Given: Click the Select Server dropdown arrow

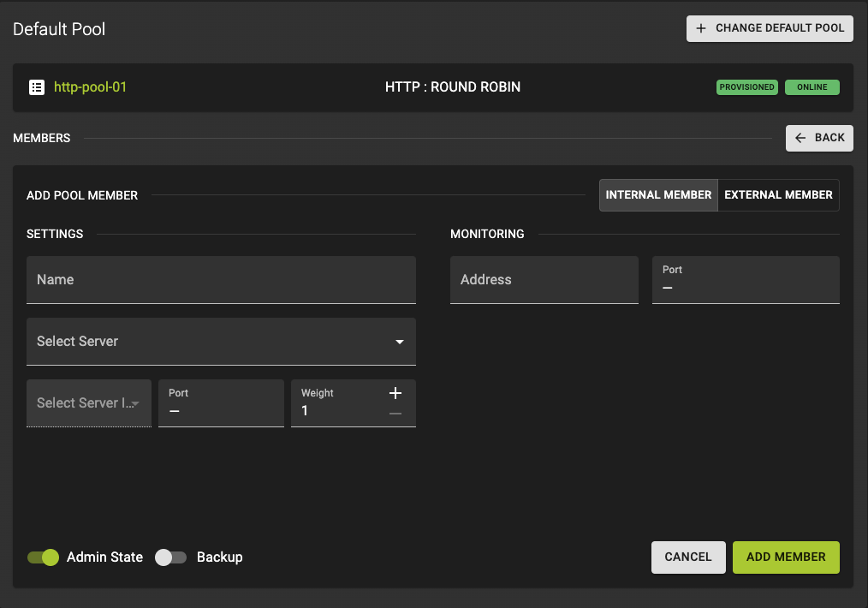Looking at the screenshot, I should click(x=400, y=342).
